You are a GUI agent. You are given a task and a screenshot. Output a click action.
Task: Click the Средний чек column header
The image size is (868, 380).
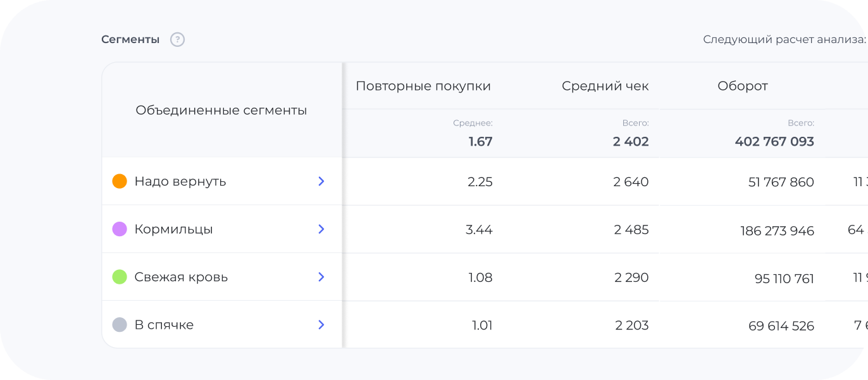click(605, 86)
